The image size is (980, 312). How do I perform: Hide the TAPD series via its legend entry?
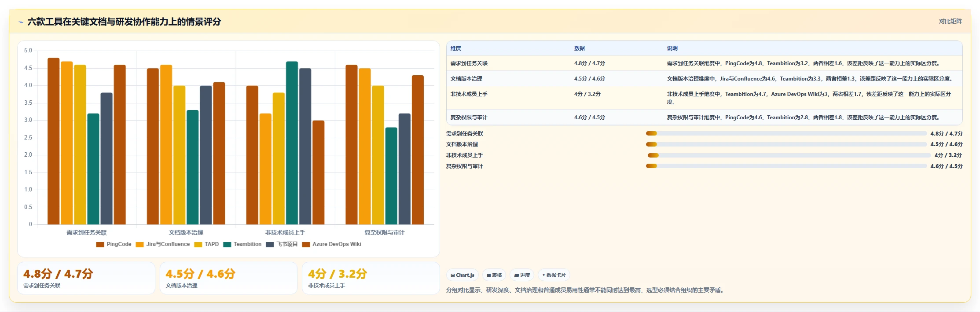[x=206, y=244]
